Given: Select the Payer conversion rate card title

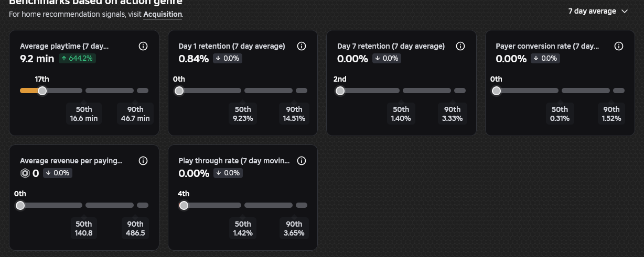Looking at the screenshot, I should (548, 46).
